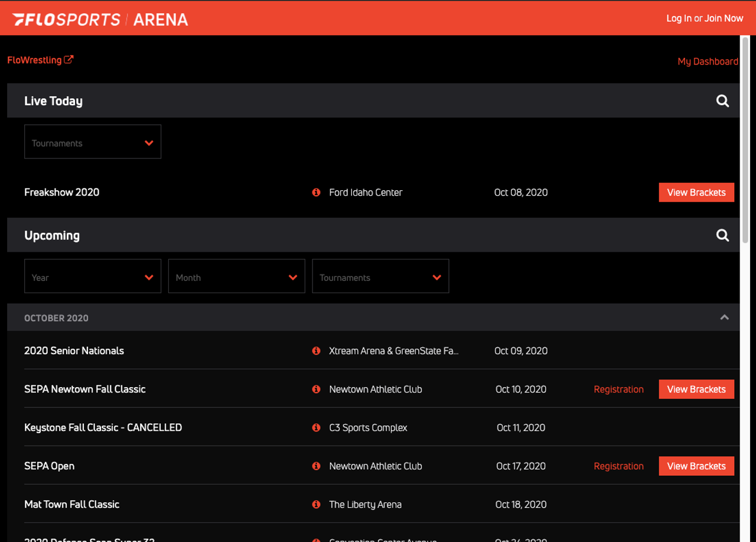Open the Tournaments filter under Live Today
The width and height of the screenshot is (756, 542).
pyautogui.click(x=92, y=141)
